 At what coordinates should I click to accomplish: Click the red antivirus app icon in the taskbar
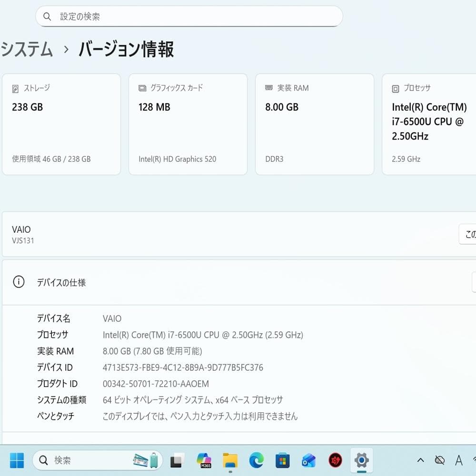335,460
